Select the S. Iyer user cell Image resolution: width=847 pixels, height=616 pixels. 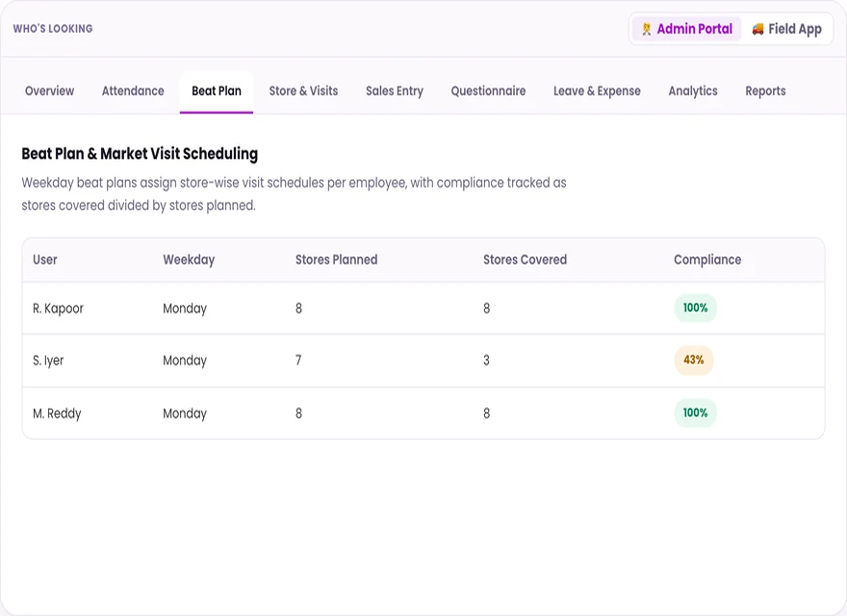point(48,360)
